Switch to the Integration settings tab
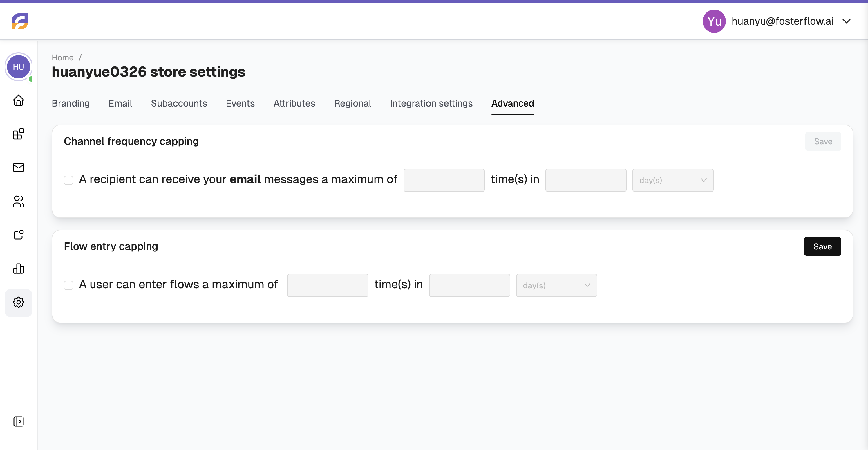This screenshot has width=868, height=450. pos(431,103)
